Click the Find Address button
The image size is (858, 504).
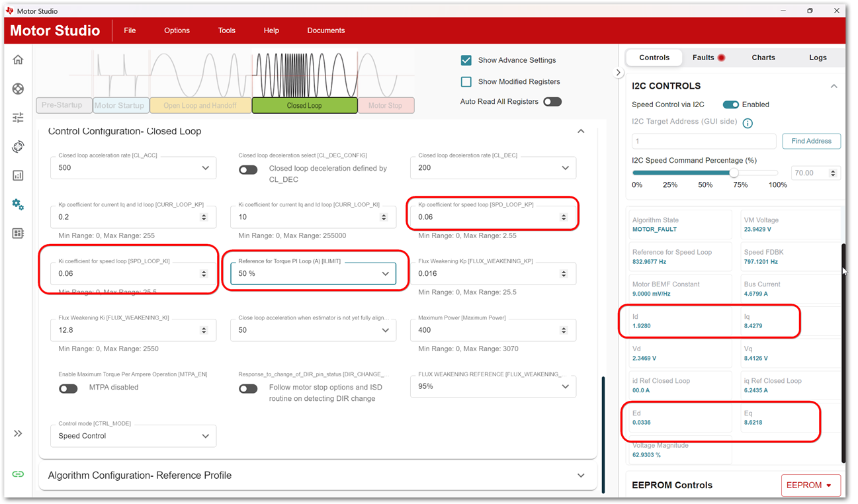(x=811, y=142)
